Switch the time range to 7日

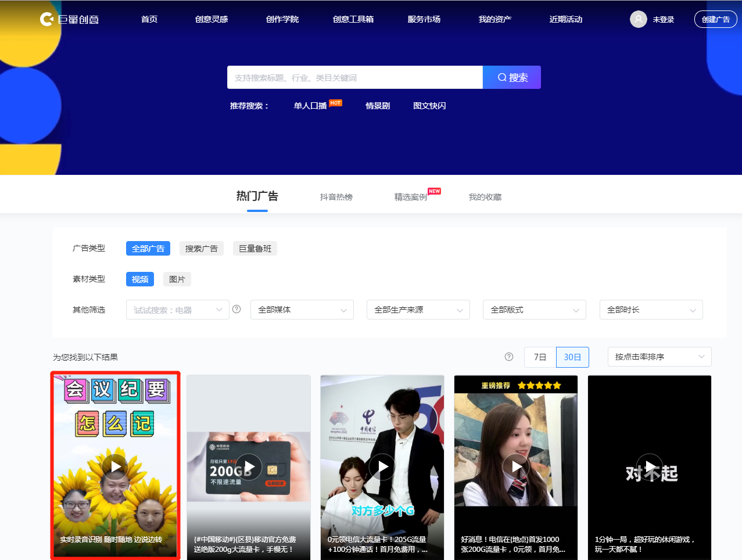[x=540, y=357]
